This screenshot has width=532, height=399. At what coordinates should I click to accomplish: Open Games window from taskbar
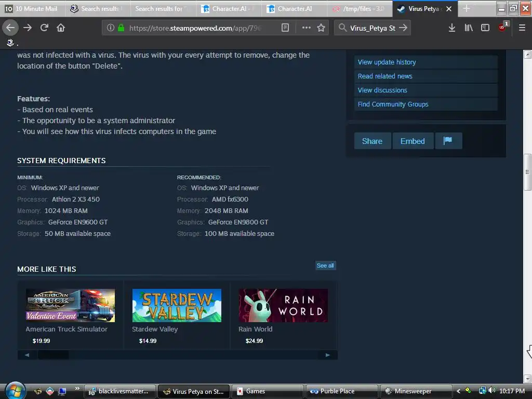268,391
